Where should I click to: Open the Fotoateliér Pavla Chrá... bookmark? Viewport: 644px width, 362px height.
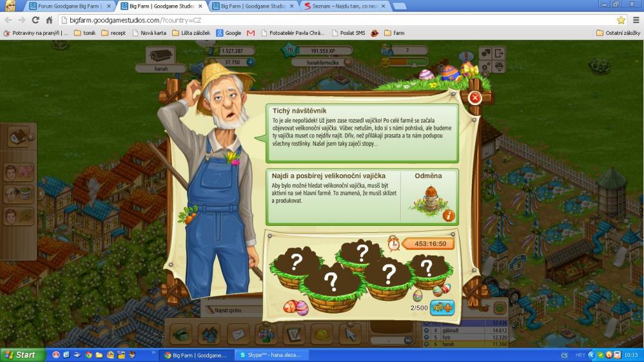point(293,33)
